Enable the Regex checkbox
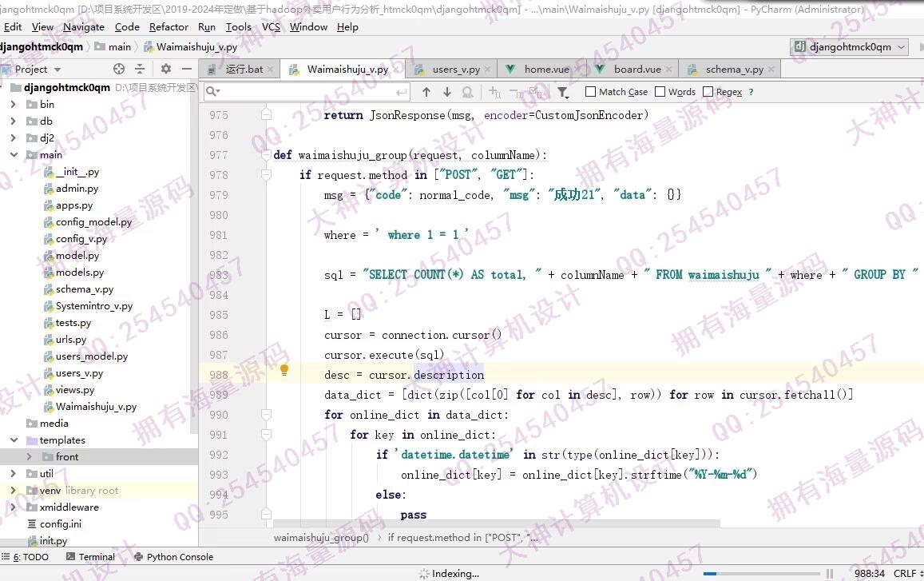924x581 pixels. pyautogui.click(x=708, y=92)
